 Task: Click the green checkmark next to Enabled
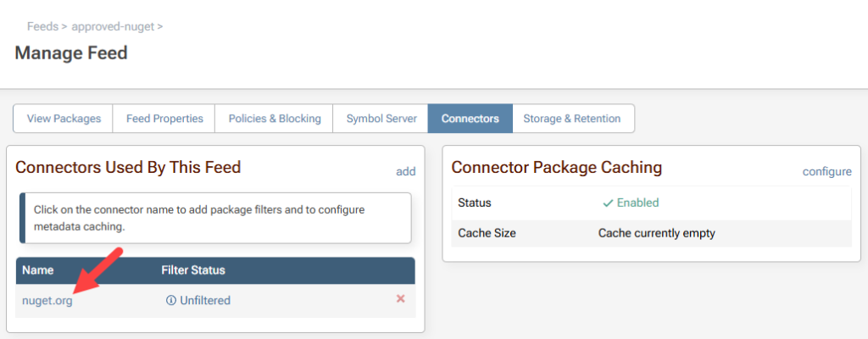click(x=607, y=203)
